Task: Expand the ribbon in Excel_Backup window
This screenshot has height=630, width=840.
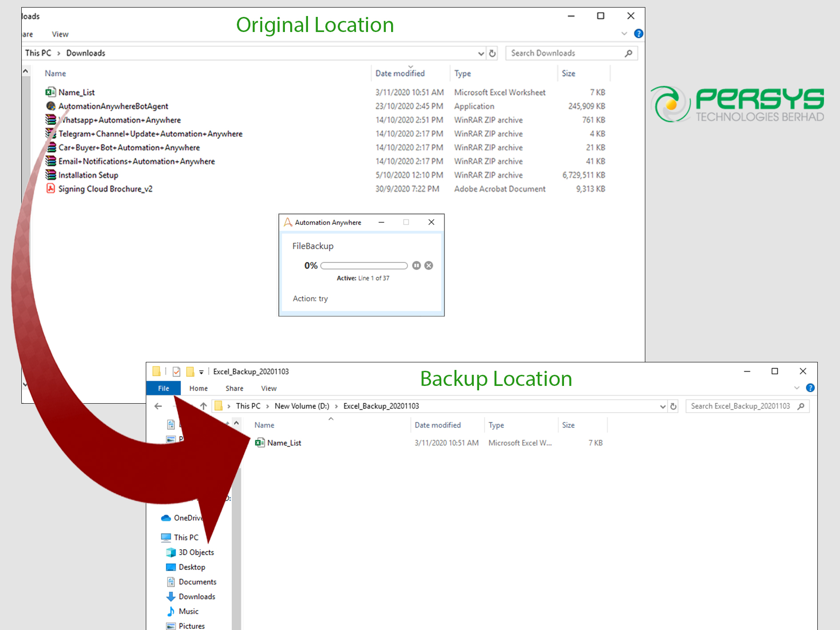Action: [x=796, y=388]
